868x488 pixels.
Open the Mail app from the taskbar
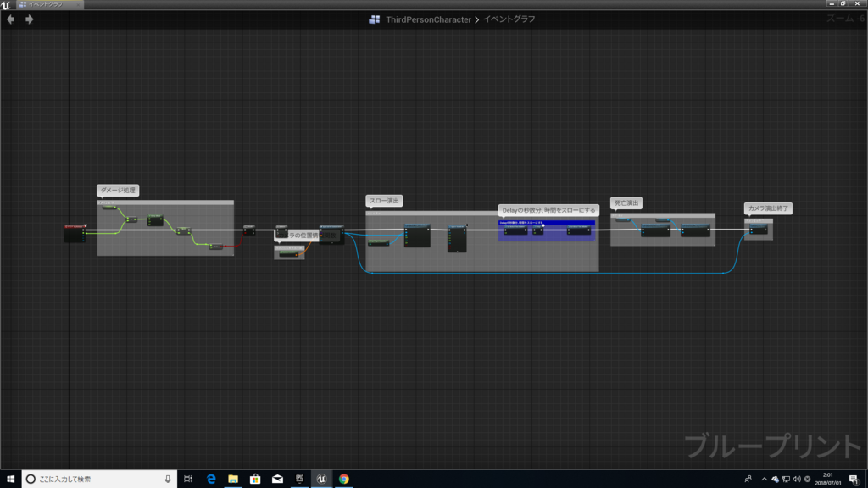tap(277, 480)
